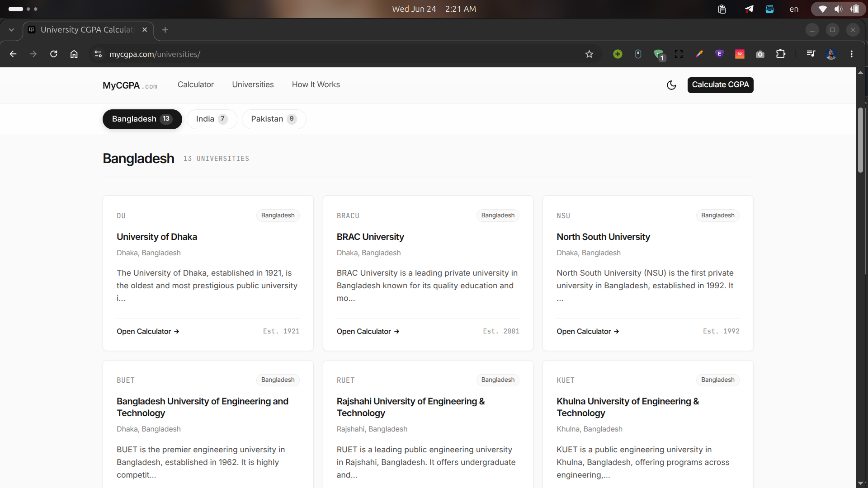Screen dimensions: 868x488
Task: Go back with browser back arrow
Action: click(13, 54)
